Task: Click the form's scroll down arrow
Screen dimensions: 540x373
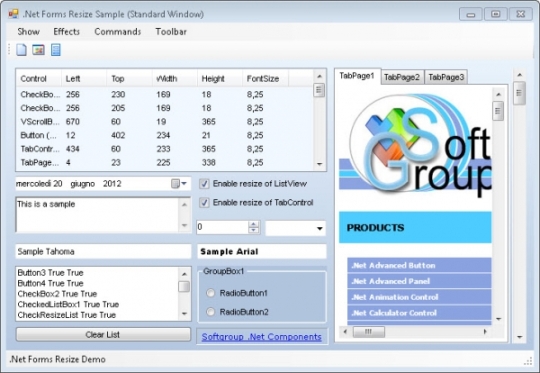Action: point(519,337)
